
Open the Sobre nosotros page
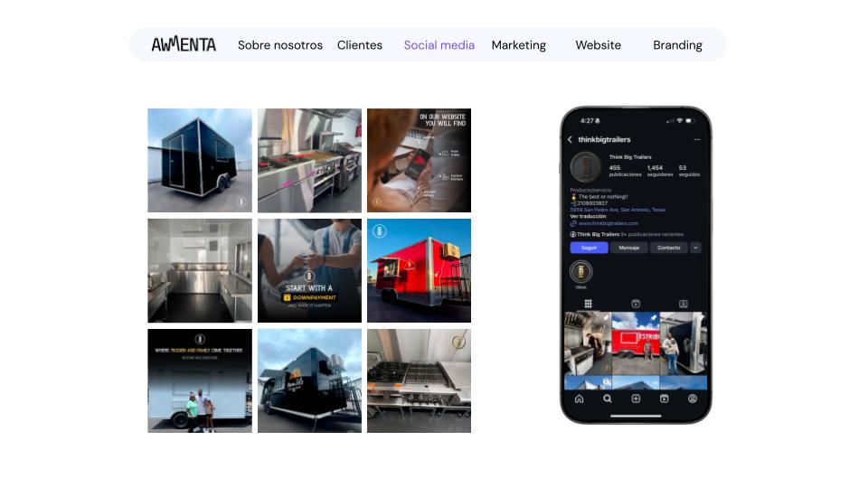279,45
